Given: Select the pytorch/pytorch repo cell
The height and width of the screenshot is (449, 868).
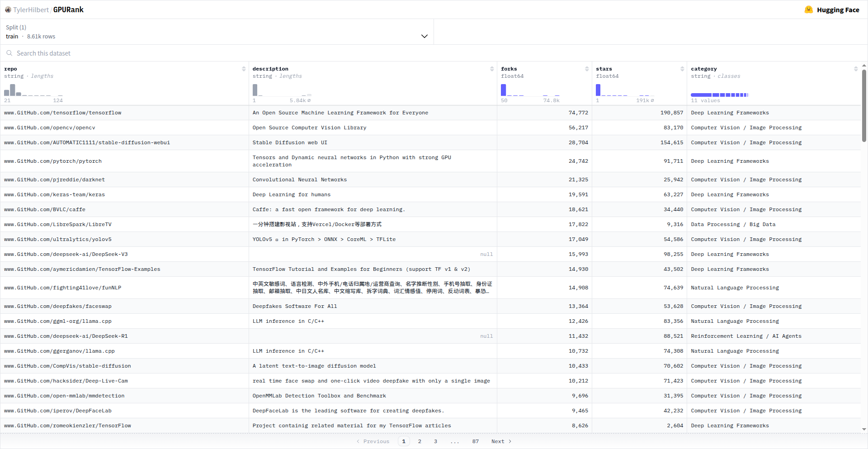Looking at the screenshot, I should tap(124, 161).
